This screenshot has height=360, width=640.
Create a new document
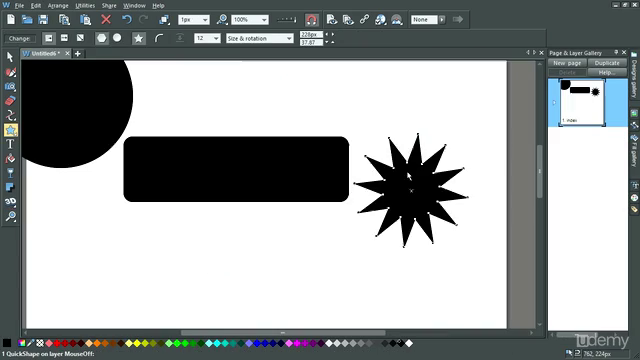coord(11,20)
